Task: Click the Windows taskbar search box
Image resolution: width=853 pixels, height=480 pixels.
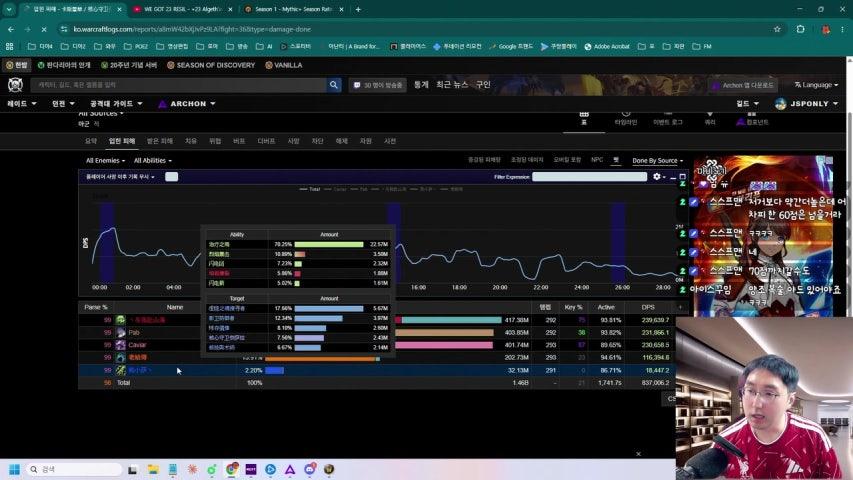Action: [x=74, y=469]
